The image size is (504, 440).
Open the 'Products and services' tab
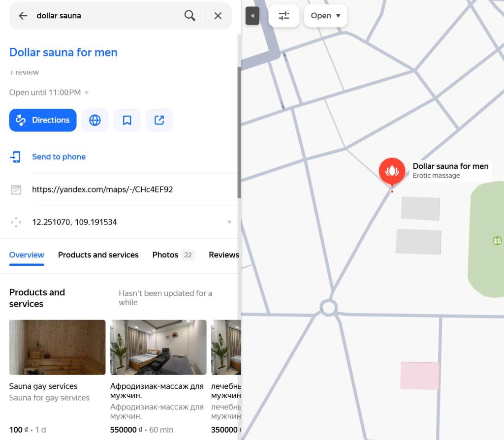click(x=98, y=255)
